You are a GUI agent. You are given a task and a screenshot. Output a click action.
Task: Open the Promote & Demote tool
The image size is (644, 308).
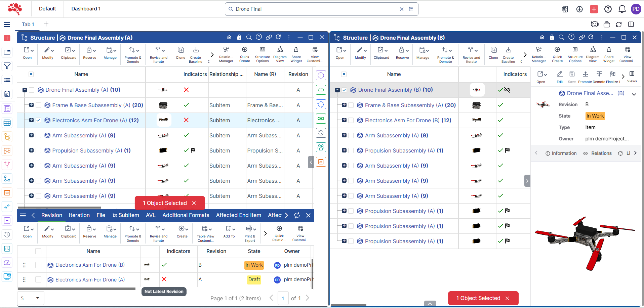click(x=133, y=55)
